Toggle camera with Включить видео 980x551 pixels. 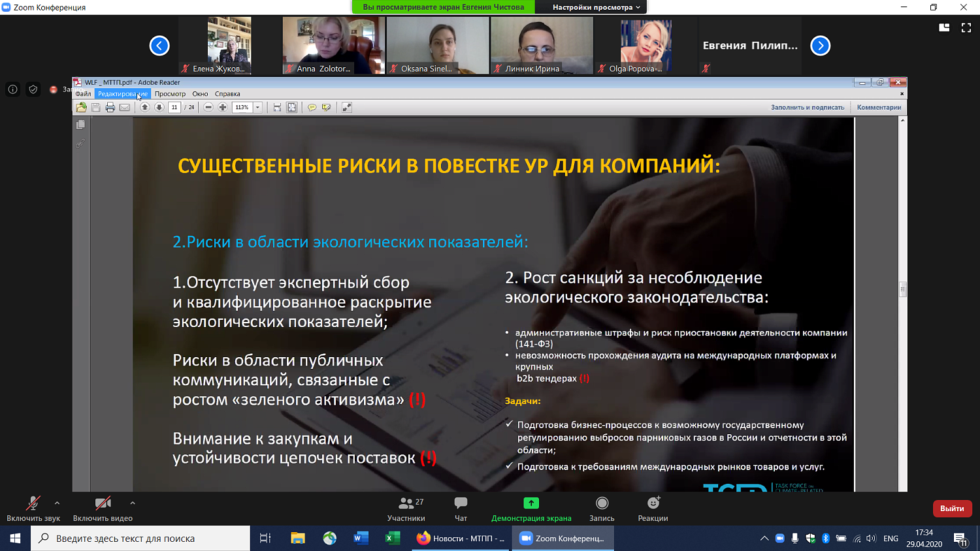(103, 509)
